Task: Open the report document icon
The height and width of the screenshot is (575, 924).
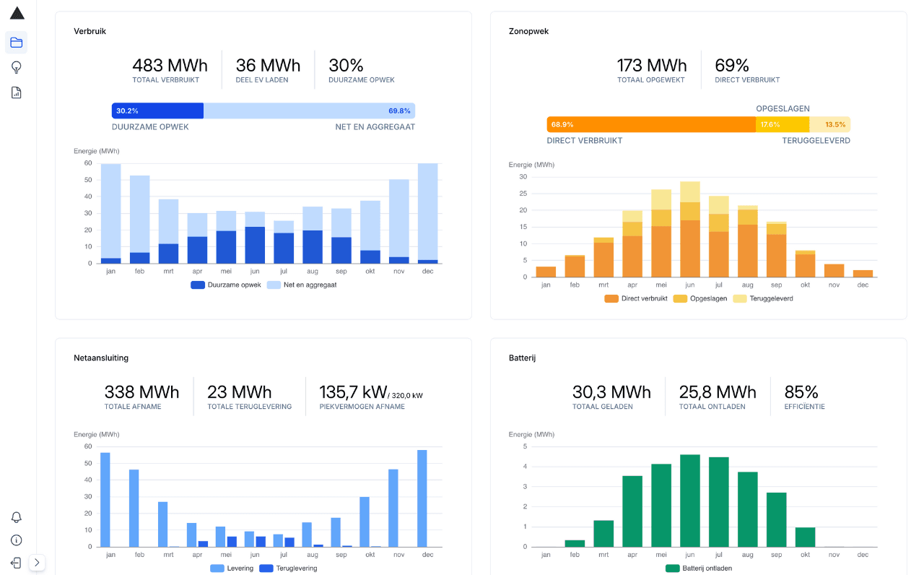Action: [x=17, y=92]
